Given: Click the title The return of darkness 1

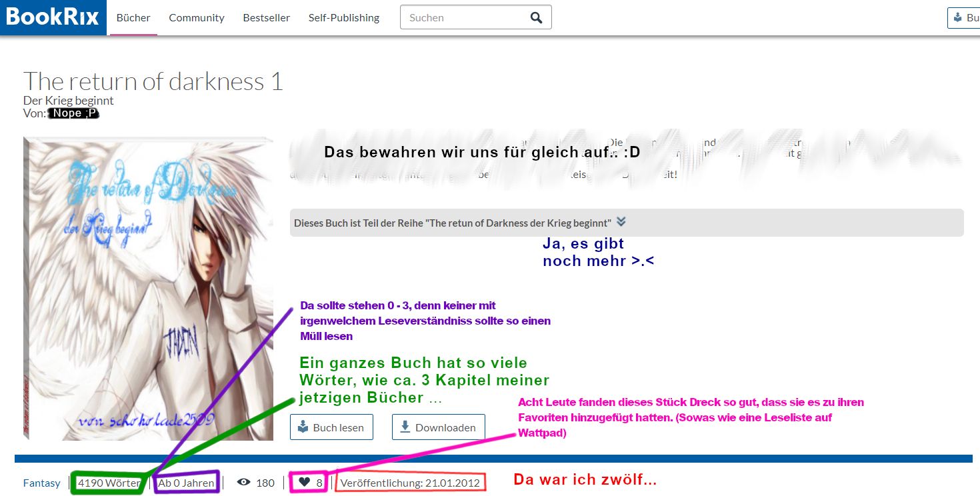Looking at the screenshot, I should pyautogui.click(x=153, y=81).
